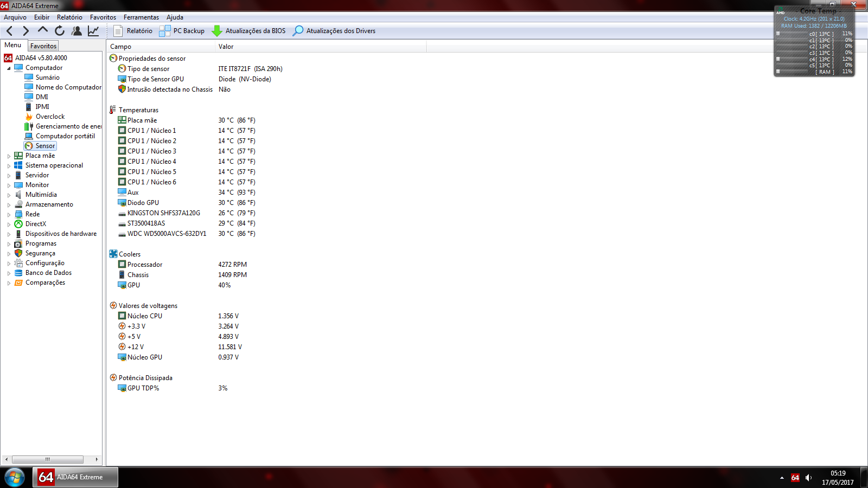The image size is (868, 488).
Task: Click the tree horizontal scrollbar thumb
Action: [x=48, y=459]
